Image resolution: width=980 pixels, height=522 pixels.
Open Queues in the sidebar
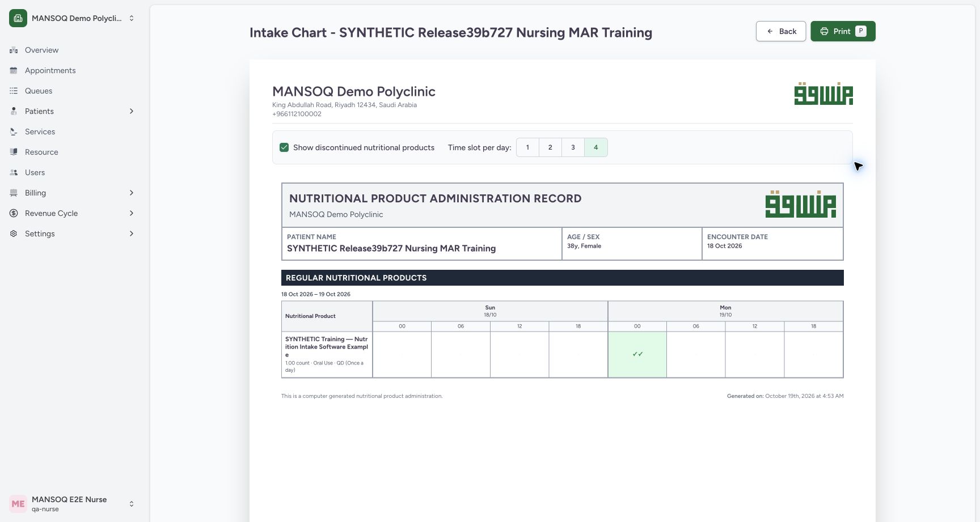(39, 91)
